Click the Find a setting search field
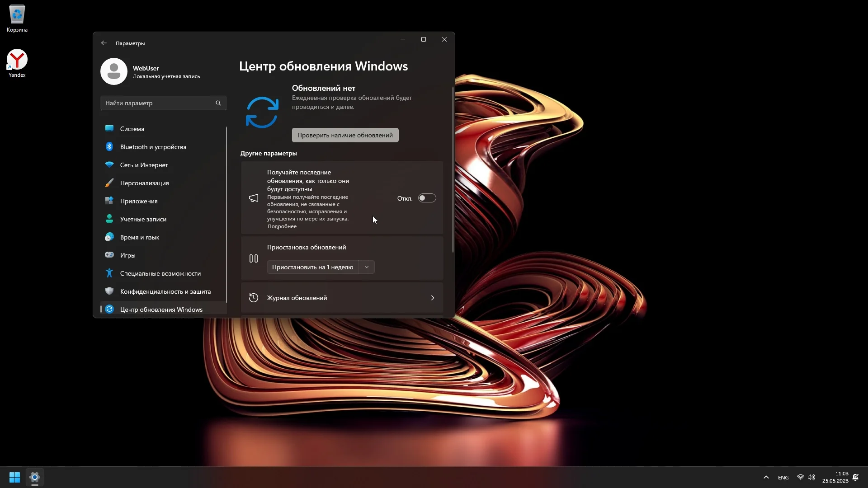This screenshot has width=868, height=488. [158, 103]
